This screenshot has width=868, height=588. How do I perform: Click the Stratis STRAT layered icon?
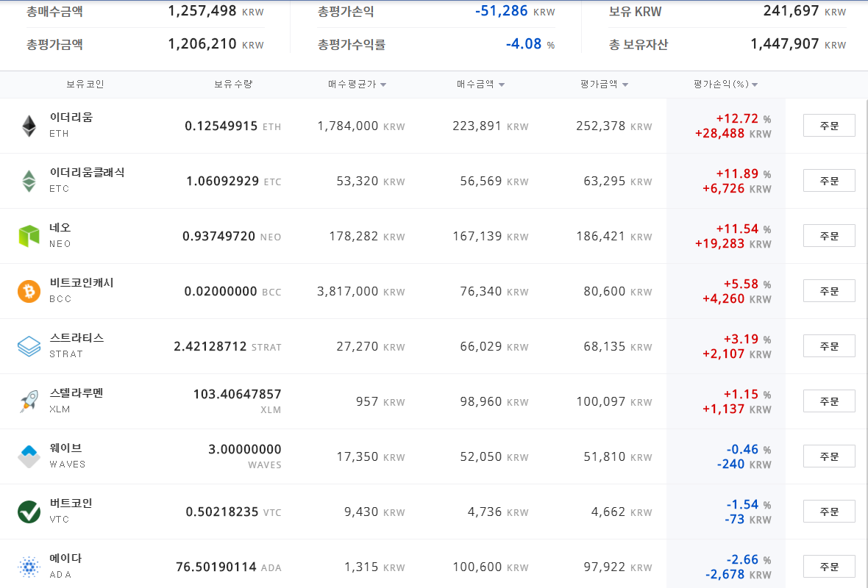[29, 346]
